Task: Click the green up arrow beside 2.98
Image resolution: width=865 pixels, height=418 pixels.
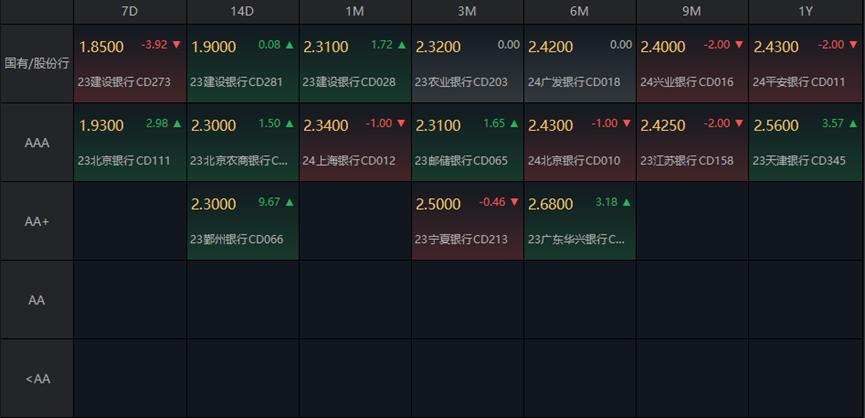Action: click(177, 124)
